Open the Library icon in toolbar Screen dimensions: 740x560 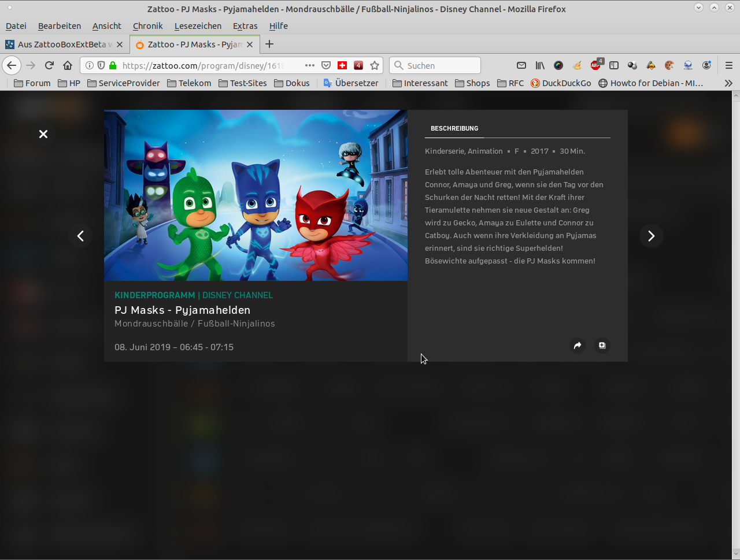pos(540,65)
